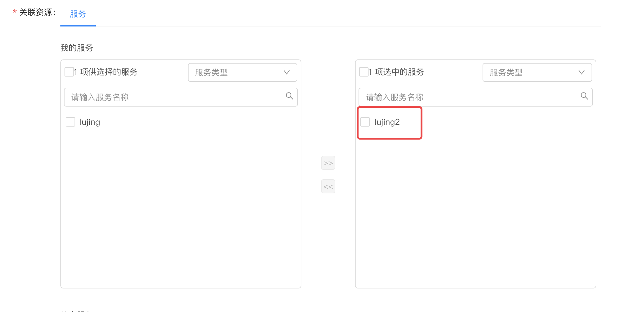The height and width of the screenshot is (312, 644).
Task: Click the chevron arrow in left 服务类型 selector
Action: 286,72
